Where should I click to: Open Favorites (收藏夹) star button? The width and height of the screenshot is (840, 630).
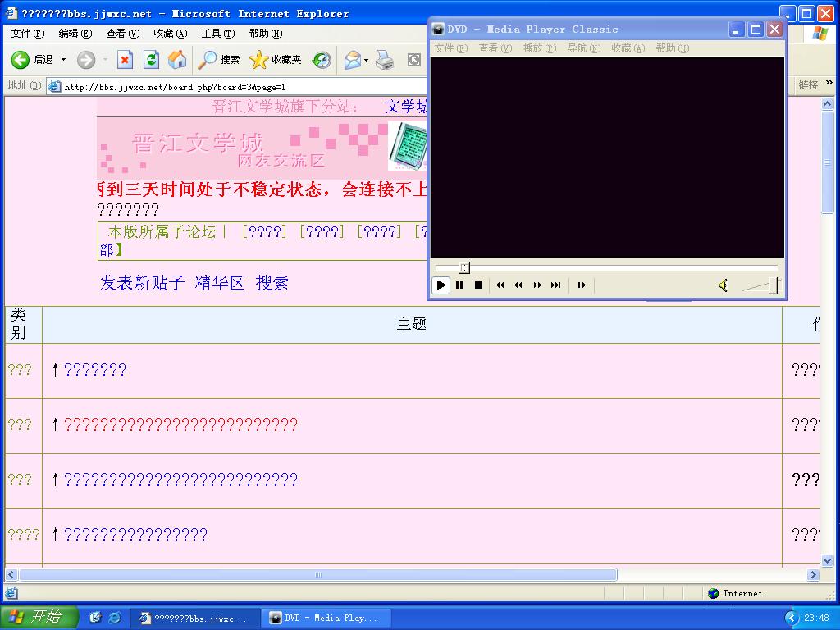point(276,59)
